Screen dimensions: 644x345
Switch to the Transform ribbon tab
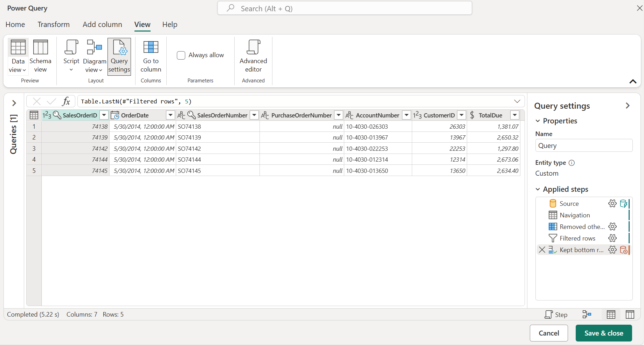53,25
